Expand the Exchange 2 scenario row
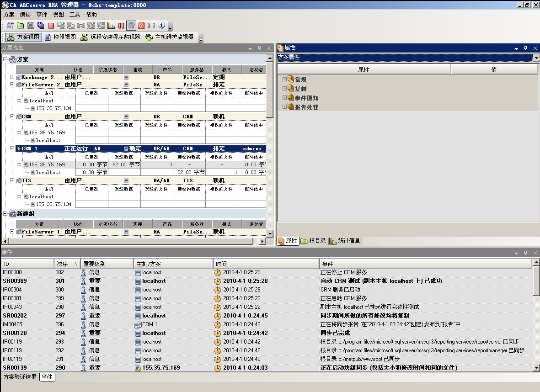Screen dimensions: 540x392 [12, 77]
